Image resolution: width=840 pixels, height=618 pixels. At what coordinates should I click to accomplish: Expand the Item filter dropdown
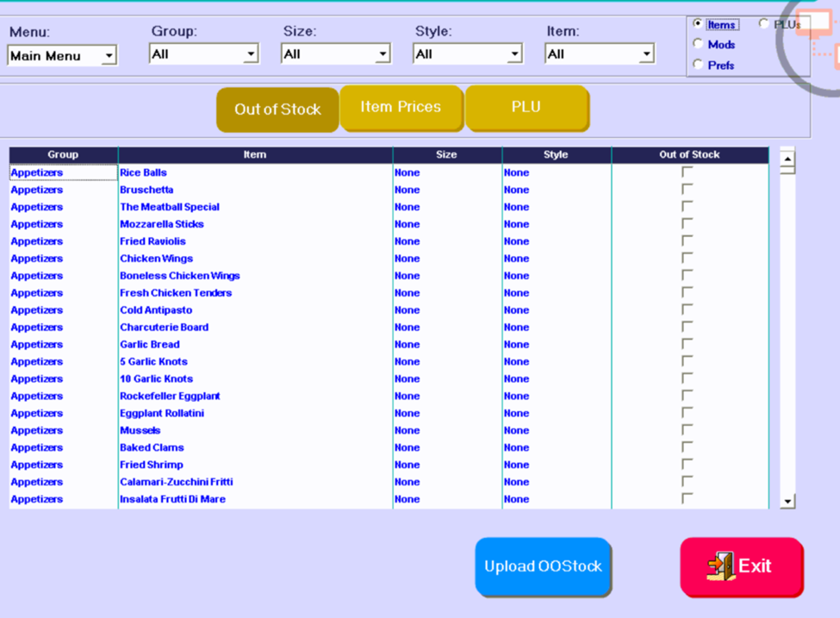pyautogui.click(x=600, y=54)
